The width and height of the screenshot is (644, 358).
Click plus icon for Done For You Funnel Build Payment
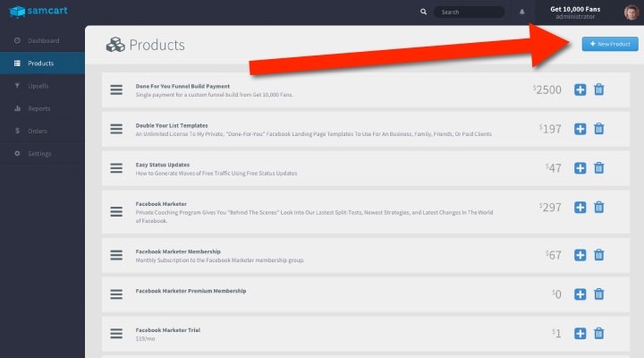(580, 89)
